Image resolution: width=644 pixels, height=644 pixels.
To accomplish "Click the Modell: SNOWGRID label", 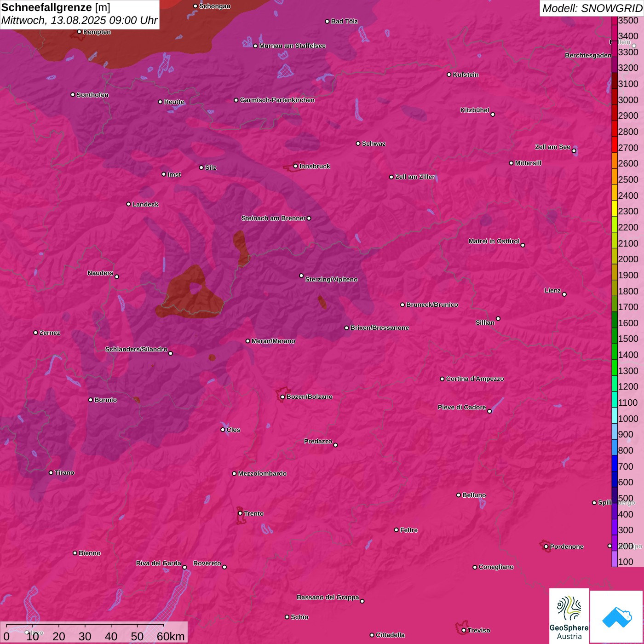I will [x=592, y=8].
